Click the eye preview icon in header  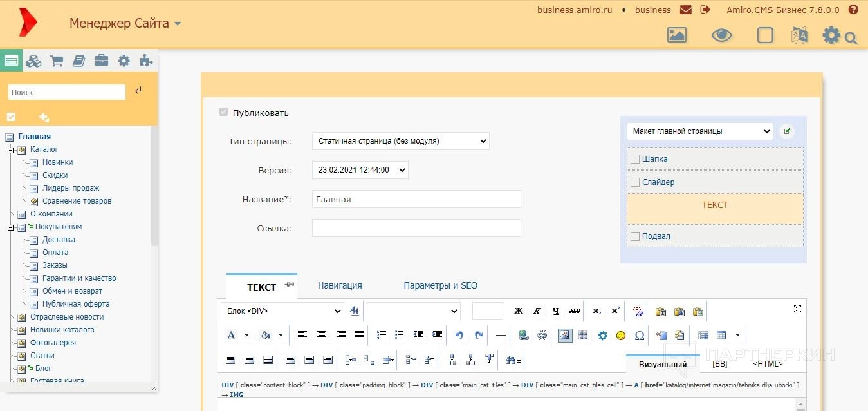721,35
